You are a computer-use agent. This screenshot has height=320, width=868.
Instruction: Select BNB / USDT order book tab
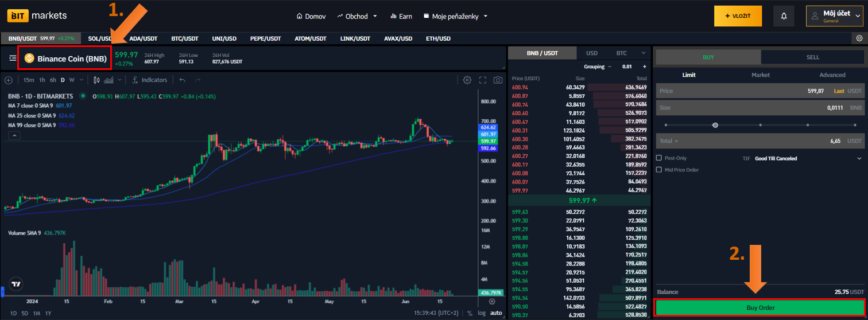pyautogui.click(x=542, y=53)
